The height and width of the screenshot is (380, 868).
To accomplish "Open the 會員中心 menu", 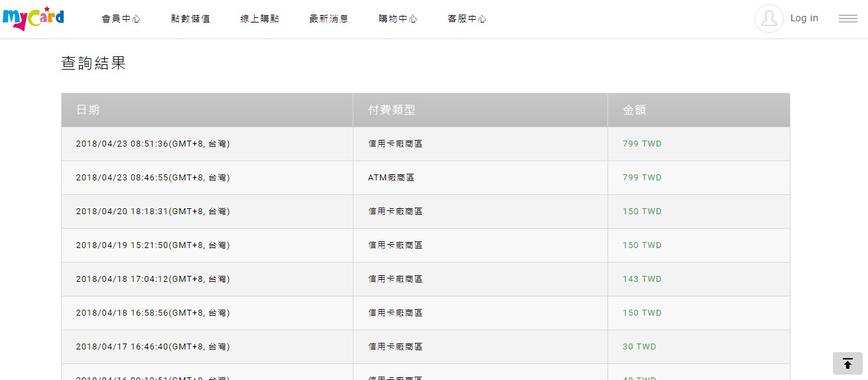I will 121,19.
